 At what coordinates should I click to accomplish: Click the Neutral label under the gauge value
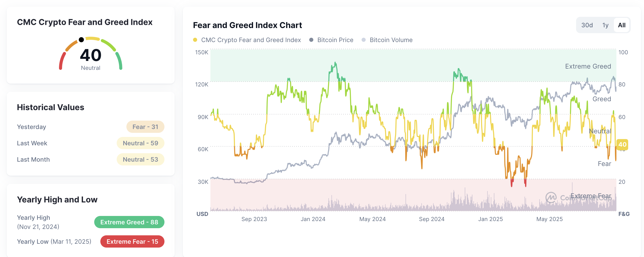(91, 68)
